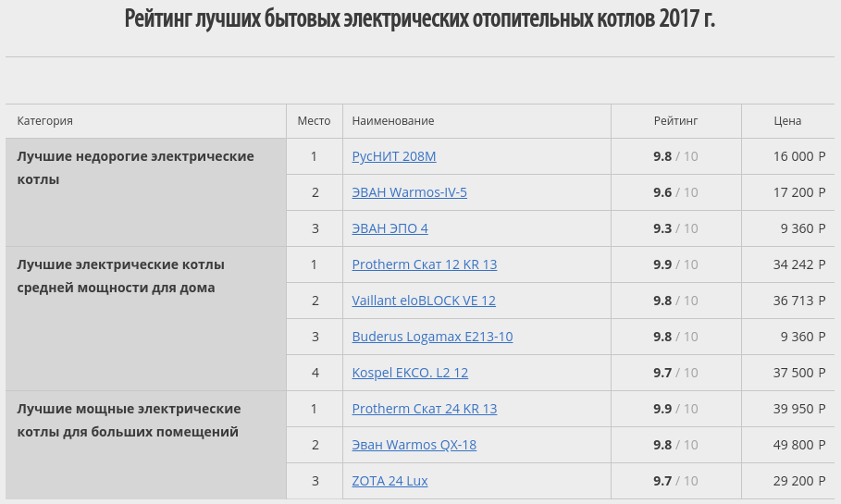This screenshot has height=504, width=841.
Task: Click place number 2 in Эван Warmos QX-18 row
Action: pos(315,445)
